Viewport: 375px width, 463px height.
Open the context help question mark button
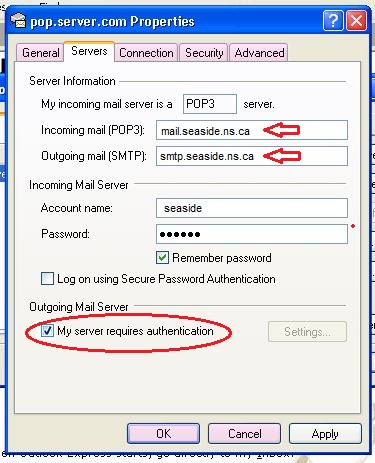tap(333, 21)
